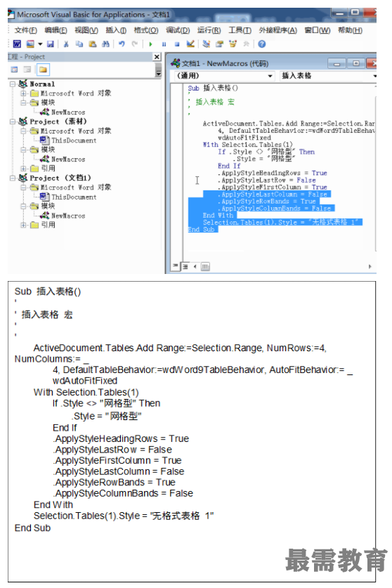Collapse the Normal project node
This screenshot has height=588, width=392.
pos(13,84)
